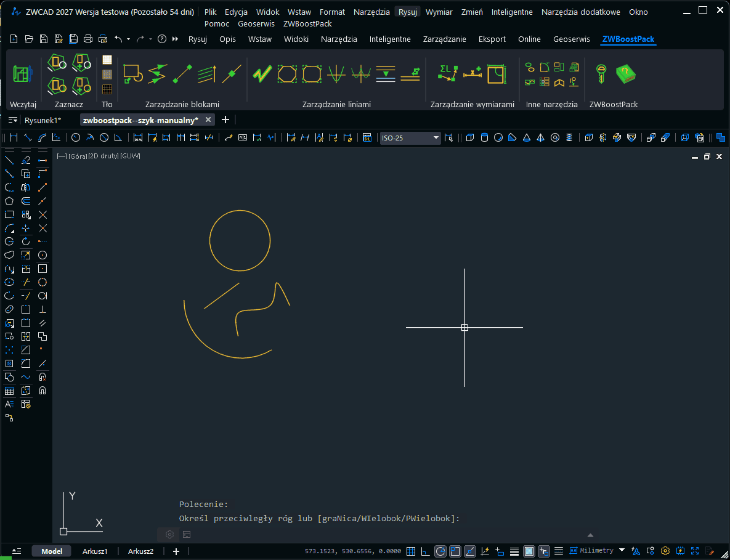
Task: Click the Wczytaj (load) ribbon icon
Action: (22, 75)
